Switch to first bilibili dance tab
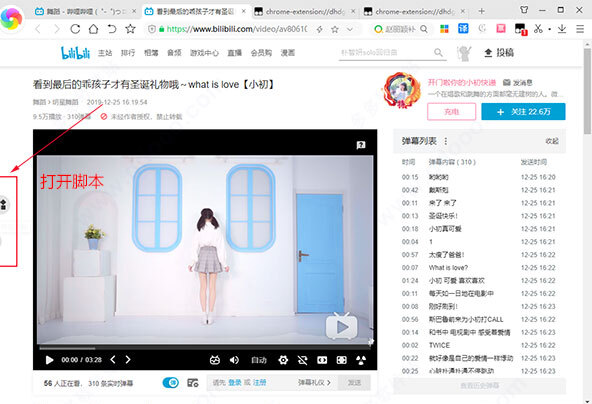Screen dimensions: 592x404 pyautogui.click(x=85, y=12)
